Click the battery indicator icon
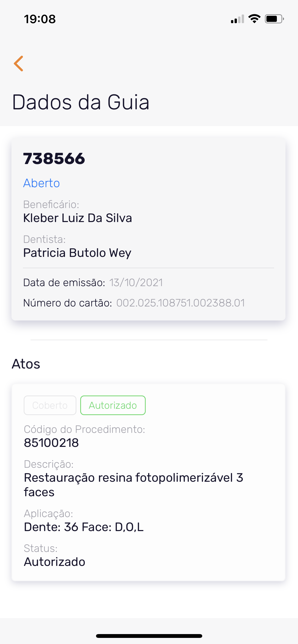 click(x=274, y=19)
